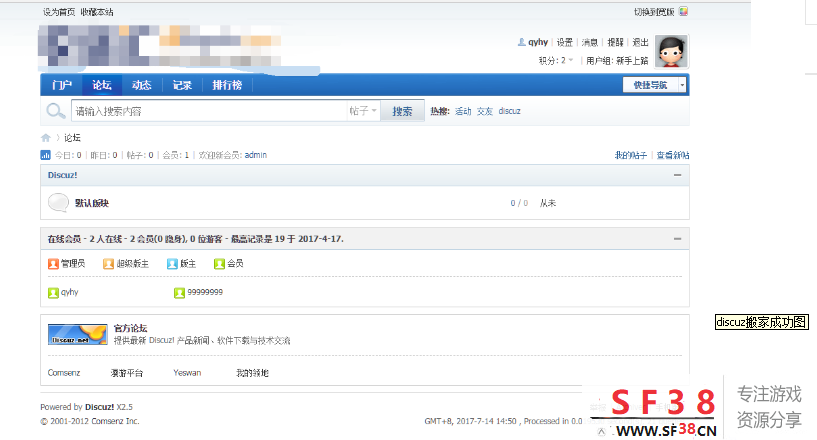Click the 默认版块 forum bubble icon
The width and height of the screenshot is (817, 440).
58,203
